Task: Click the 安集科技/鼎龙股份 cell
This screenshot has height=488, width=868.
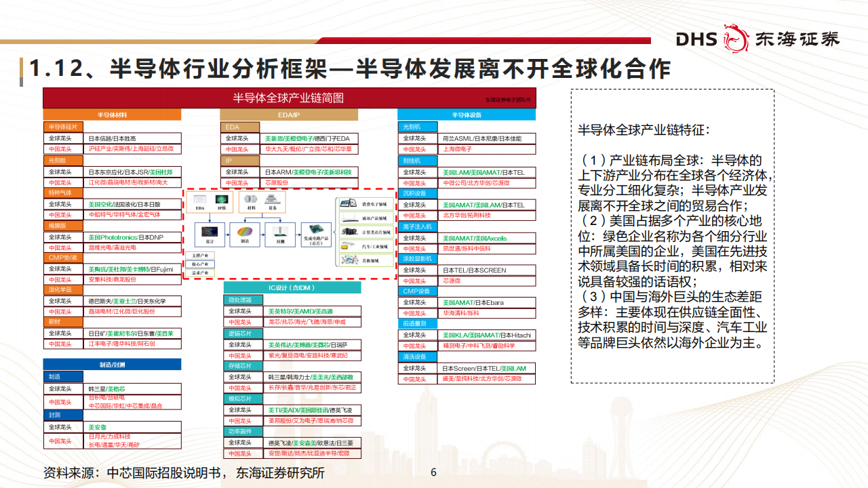Action: tap(134, 279)
